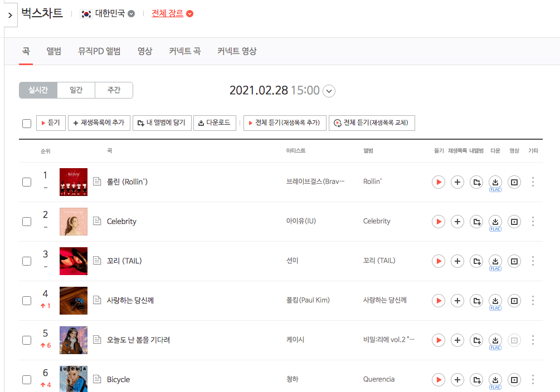This screenshot has height=392, width=560.
Task: View lyrics icon next to Celebrity
Action: 97,221
